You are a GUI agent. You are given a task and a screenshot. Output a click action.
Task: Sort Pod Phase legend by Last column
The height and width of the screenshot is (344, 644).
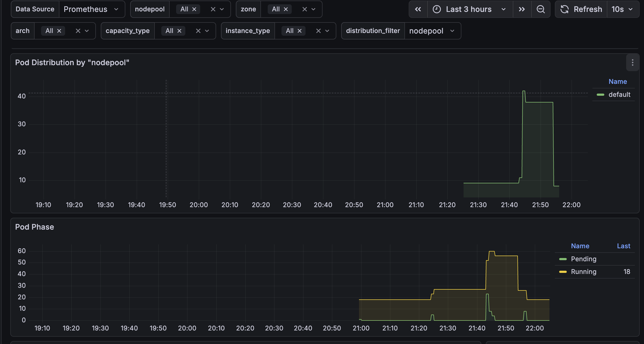(623, 246)
